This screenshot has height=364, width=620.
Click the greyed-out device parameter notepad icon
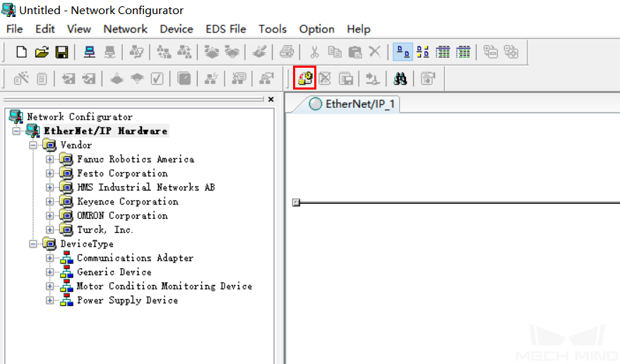(42, 78)
